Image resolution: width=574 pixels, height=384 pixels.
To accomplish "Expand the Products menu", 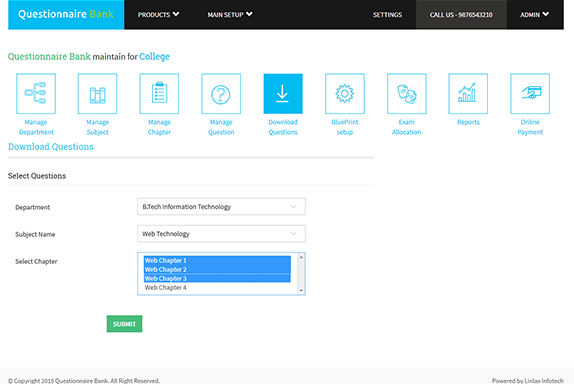I will click(158, 15).
